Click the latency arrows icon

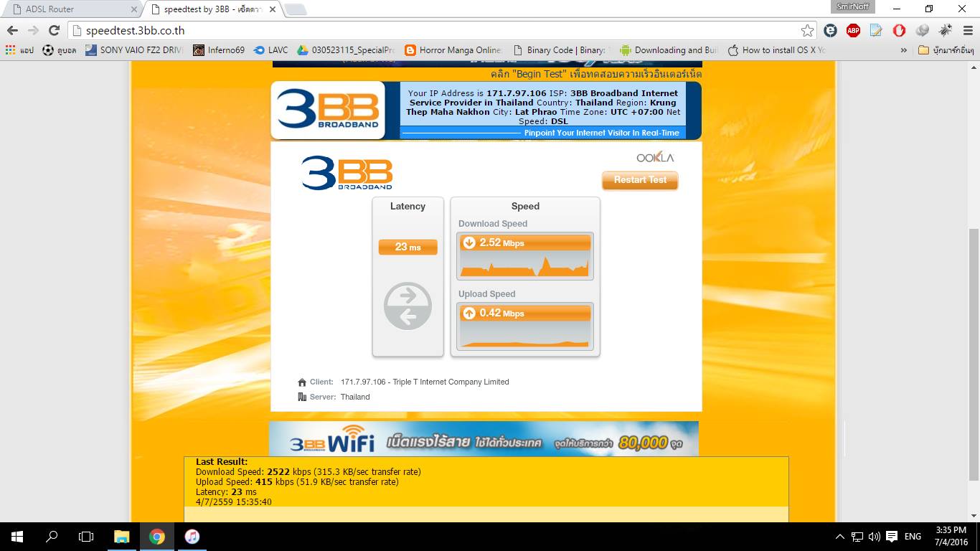(x=407, y=306)
